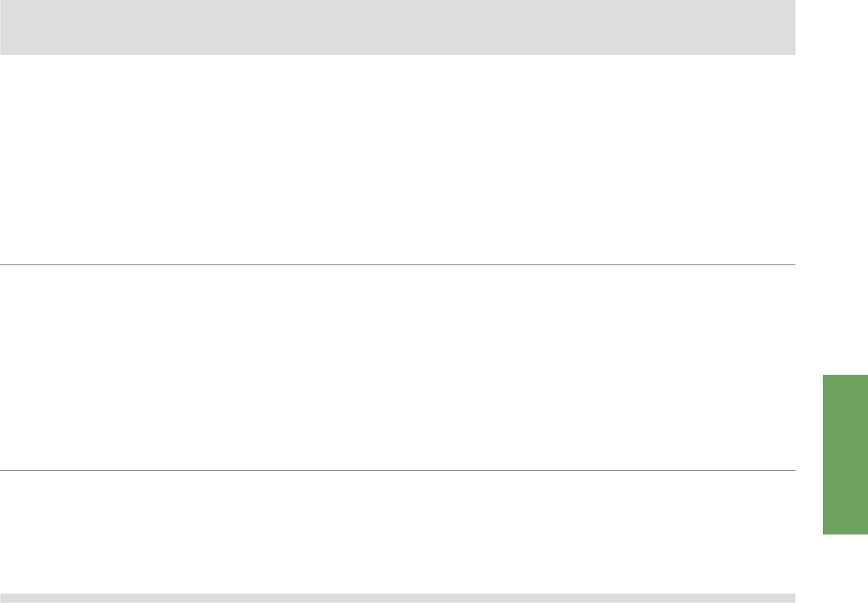Click the white margin right of header band
868x603 pixels.
tap(832, 27)
